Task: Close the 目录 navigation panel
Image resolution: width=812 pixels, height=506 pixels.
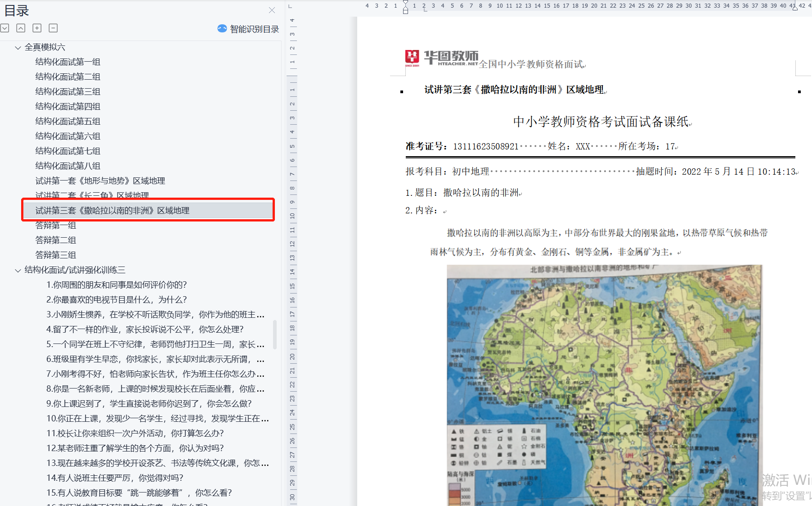Action: pos(272,10)
